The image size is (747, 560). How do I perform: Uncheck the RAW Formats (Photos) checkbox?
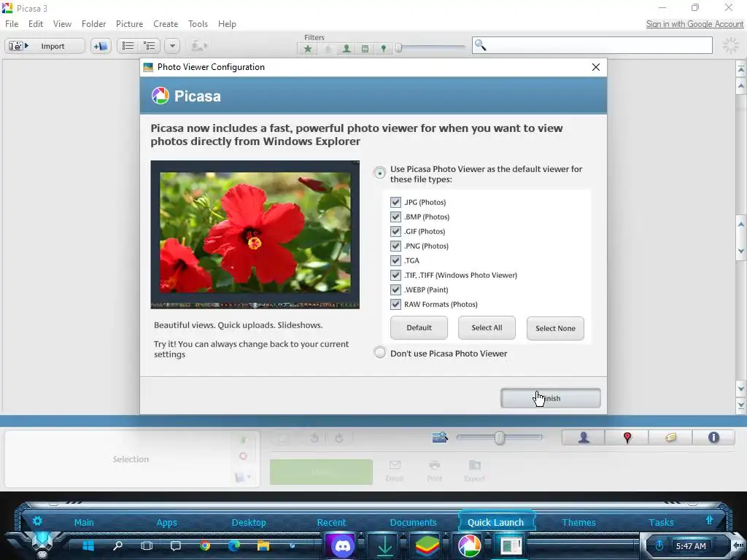coord(395,304)
